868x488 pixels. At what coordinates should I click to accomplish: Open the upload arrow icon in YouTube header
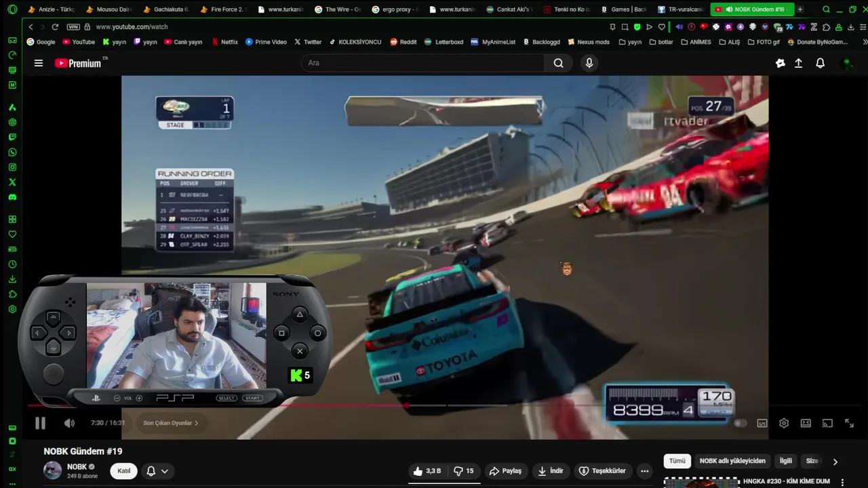pos(798,63)
